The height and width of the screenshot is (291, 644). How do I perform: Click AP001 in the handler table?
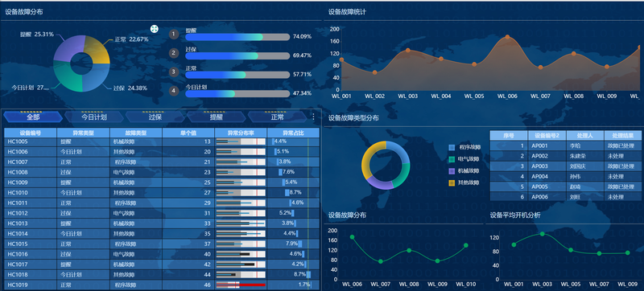point(539,145)
